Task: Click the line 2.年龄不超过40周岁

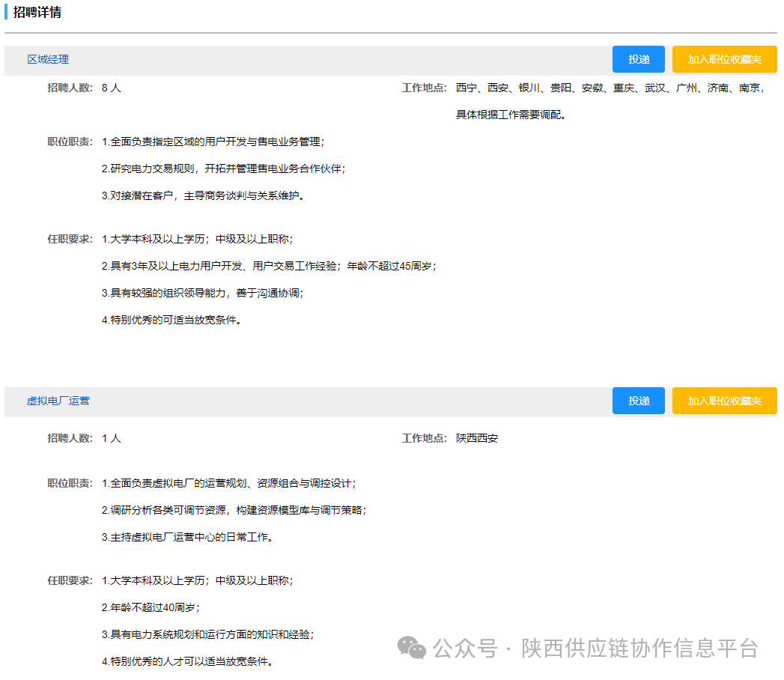Action: pyautogui.click(x=151, y=608)
